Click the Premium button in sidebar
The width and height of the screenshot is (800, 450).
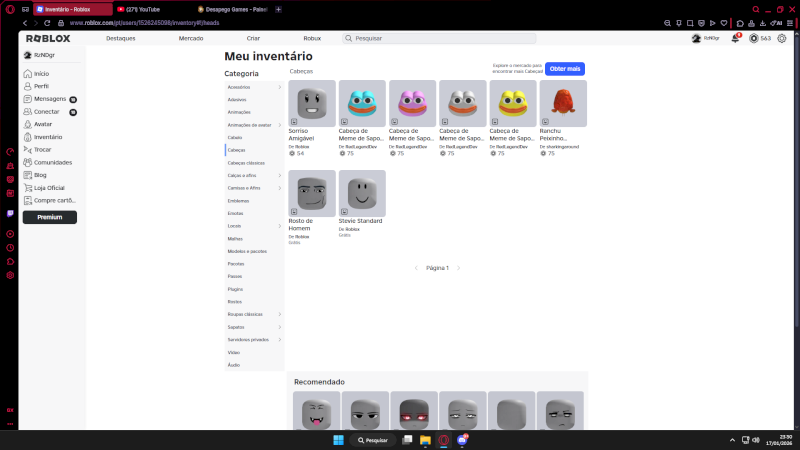coord(49,217)
